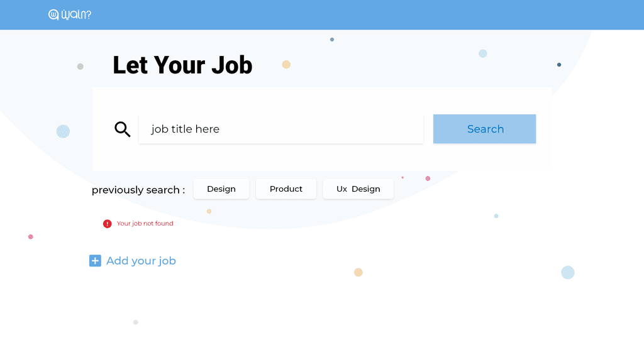644x362 pixels.
Task: Select the Ux Design previous search chip
Action: point(358,189)
